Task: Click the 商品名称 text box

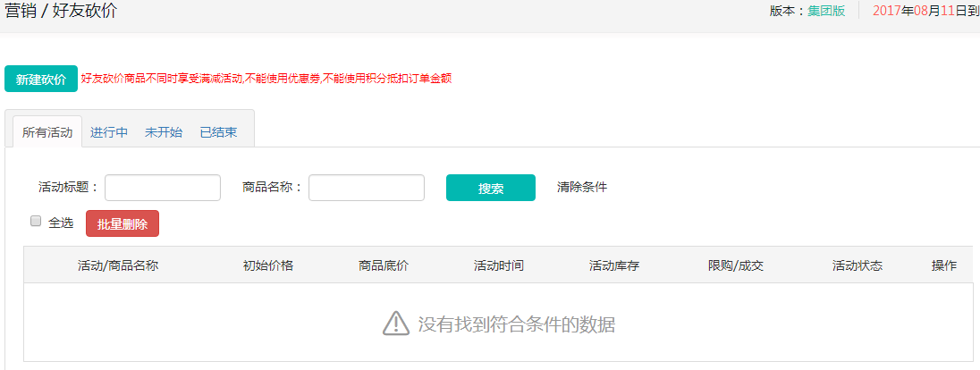Action: (x=367, y=188)
